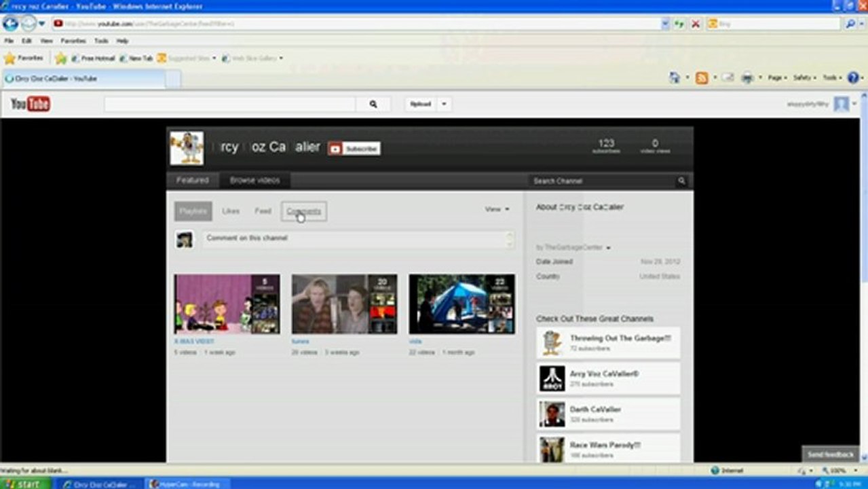Click the blue Help question icon
The image size is (868, 489).
pyautogui.click(x=853, y=78)
